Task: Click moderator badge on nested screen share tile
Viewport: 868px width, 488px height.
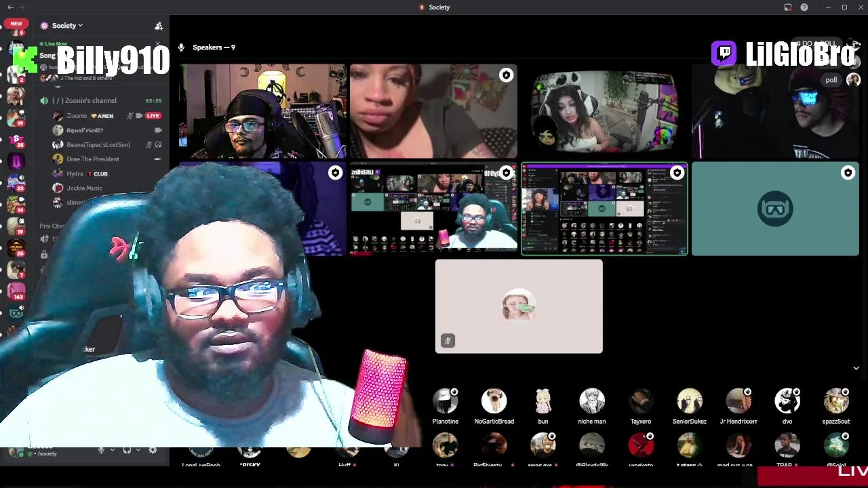Action: click(x=506, y=174)
